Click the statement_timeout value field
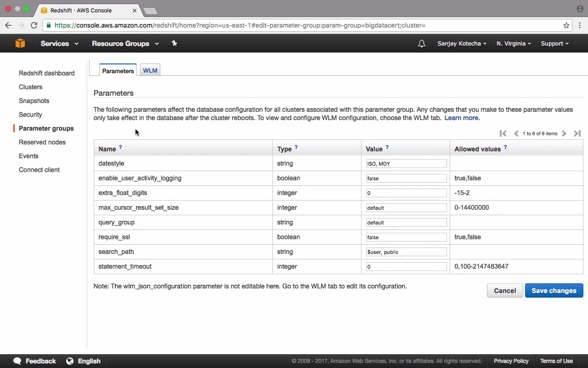The image size is (588, 368). [x=406, y=266]
